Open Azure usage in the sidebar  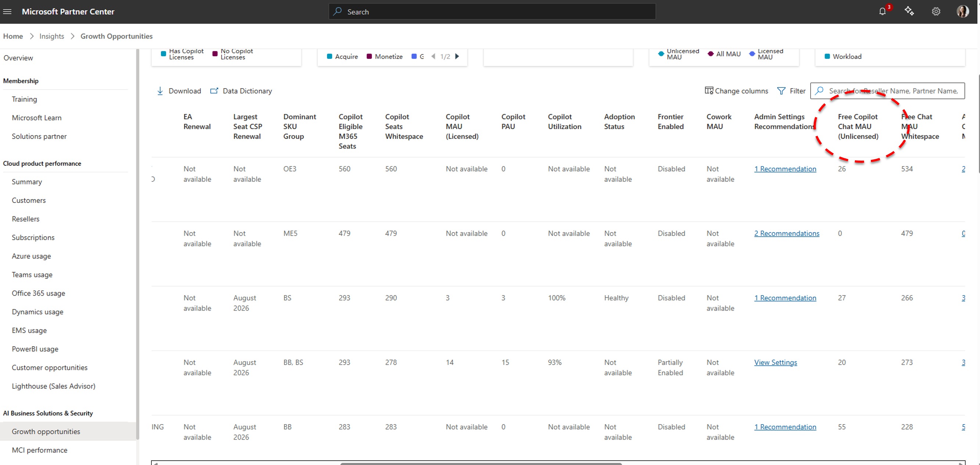pos(31,256)
